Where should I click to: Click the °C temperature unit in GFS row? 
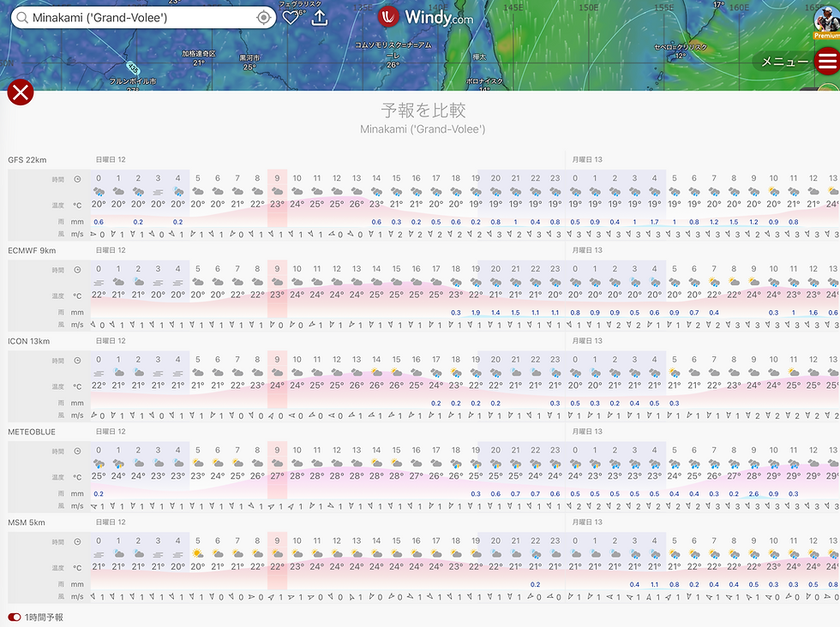tap(78, 205)
